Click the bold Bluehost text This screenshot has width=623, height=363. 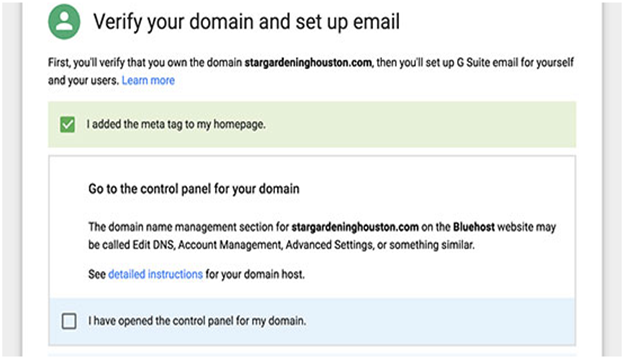(x=474, y=227)
